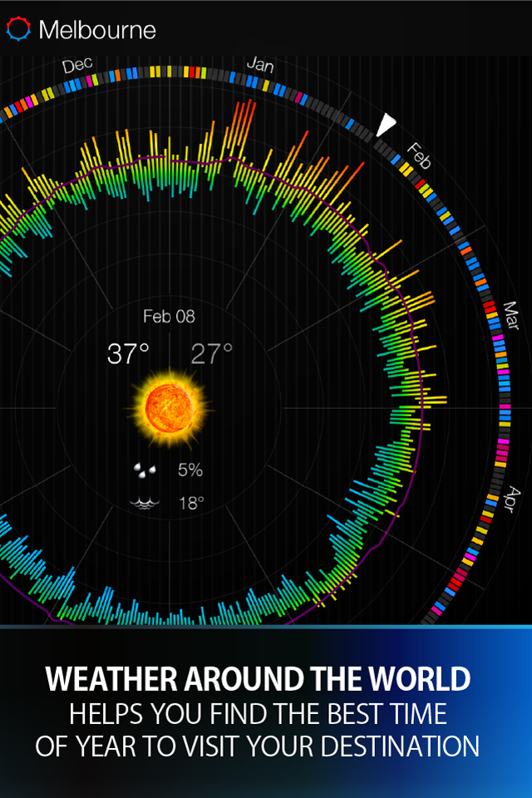Image resolution: width=532 pixels, height=798 pixels.
Task: Select the Mar month label
Action: click(511, 315)
